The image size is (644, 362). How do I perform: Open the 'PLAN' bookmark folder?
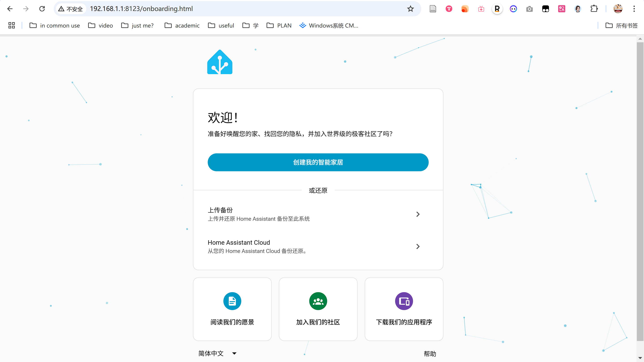point(279,26)
